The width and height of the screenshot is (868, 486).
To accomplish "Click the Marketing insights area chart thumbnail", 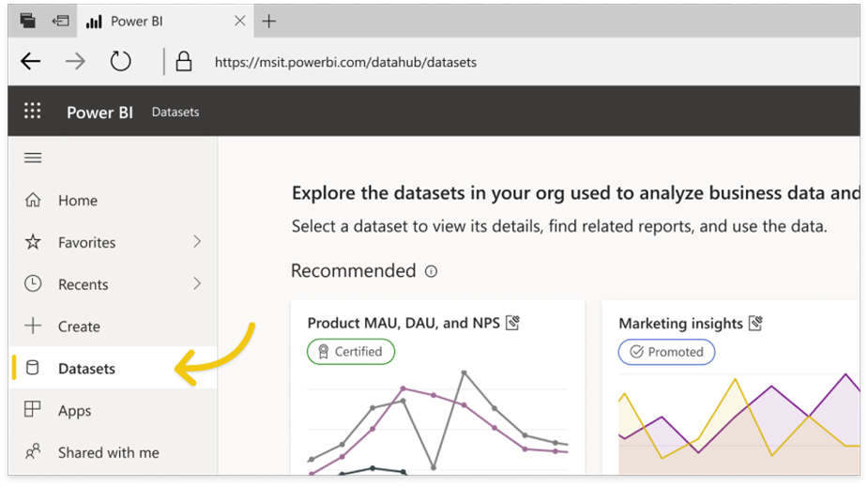I will 739,423.
